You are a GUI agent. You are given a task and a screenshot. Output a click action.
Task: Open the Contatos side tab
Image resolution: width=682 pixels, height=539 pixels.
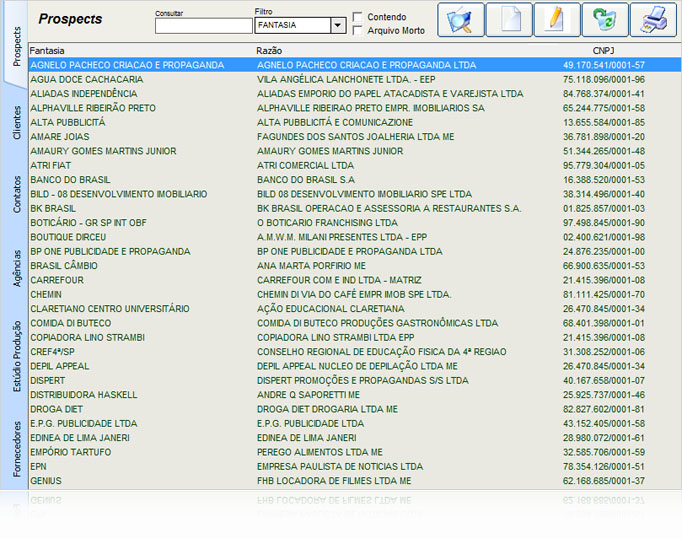tap(17, 194)
